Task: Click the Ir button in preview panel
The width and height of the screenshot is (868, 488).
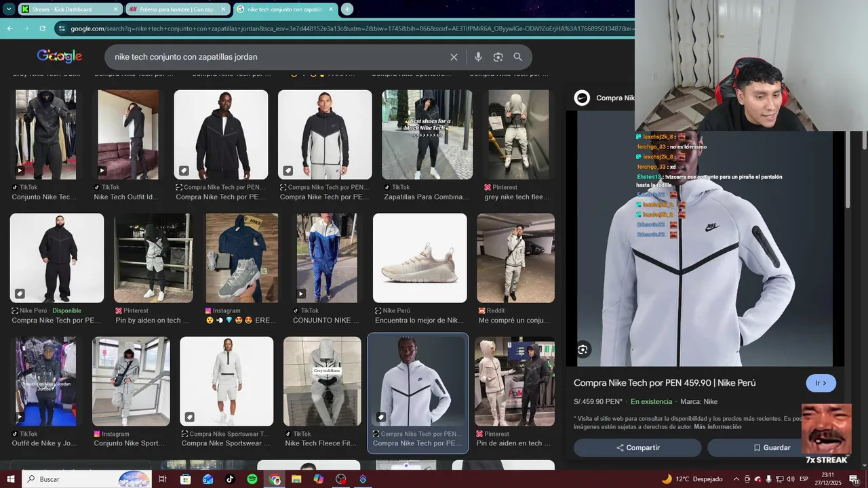Action: click(x=821, y=383)
